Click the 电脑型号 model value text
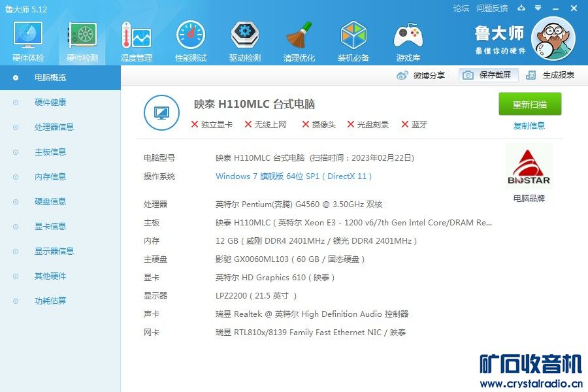Screen dimensions: 588x392 [315, 158]
